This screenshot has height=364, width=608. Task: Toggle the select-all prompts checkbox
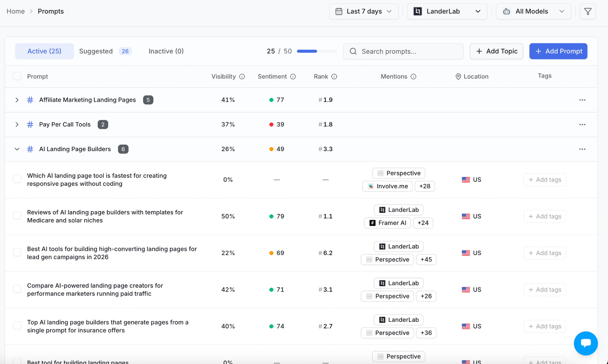(17, 76)
